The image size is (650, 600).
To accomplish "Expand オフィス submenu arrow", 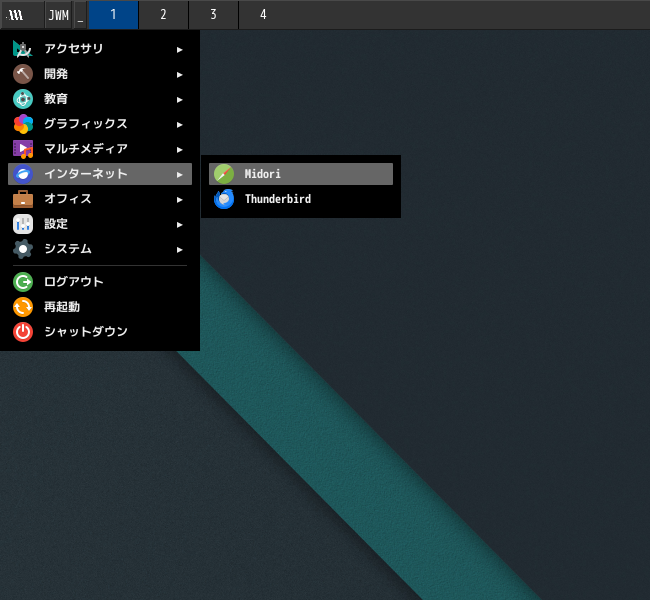I will (x=179, y=199).
